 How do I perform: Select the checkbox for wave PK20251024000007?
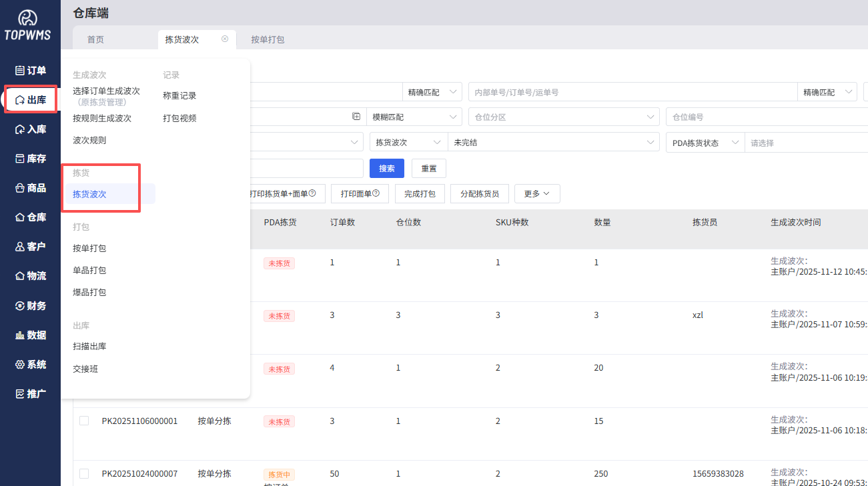84,473
